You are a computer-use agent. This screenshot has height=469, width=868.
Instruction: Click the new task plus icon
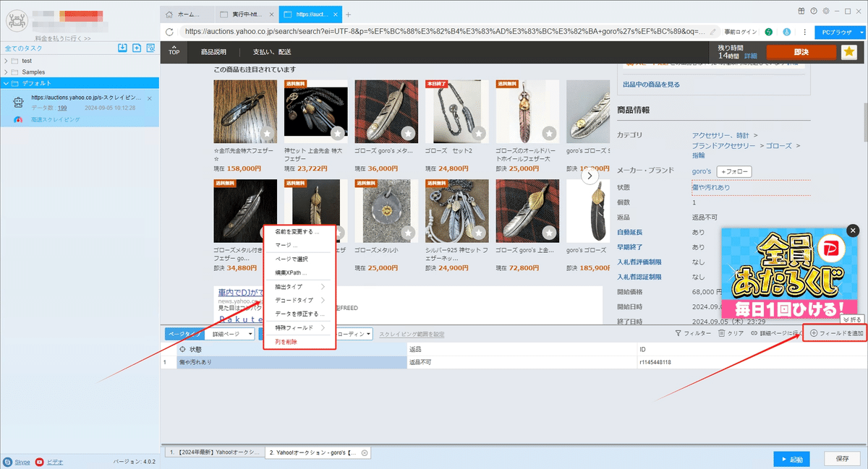(137, 48)
